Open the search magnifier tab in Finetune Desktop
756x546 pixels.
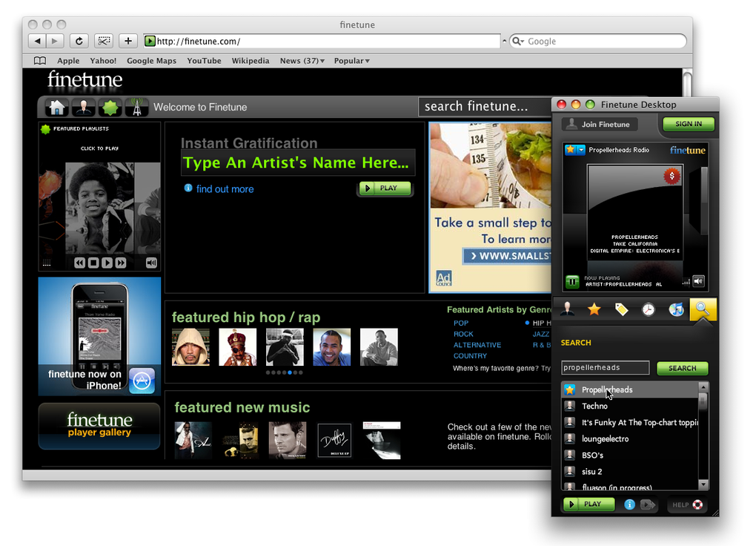click(x=703, y=309)
